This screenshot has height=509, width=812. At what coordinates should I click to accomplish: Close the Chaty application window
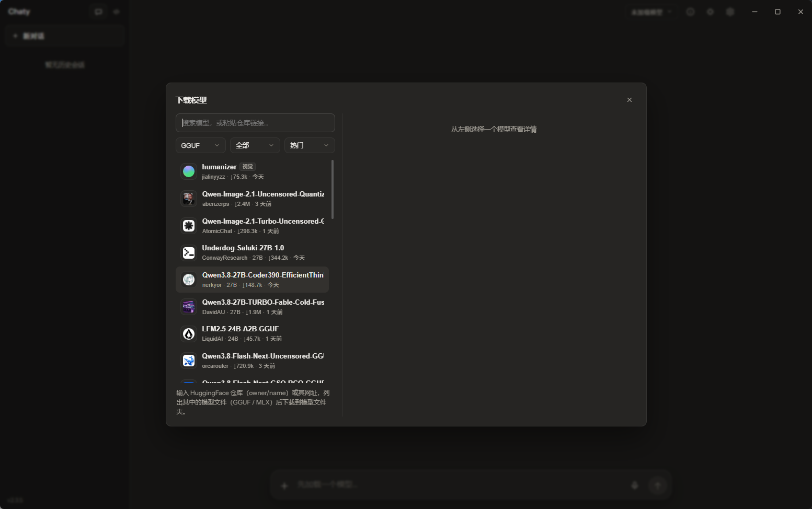(x=800, y=11)
